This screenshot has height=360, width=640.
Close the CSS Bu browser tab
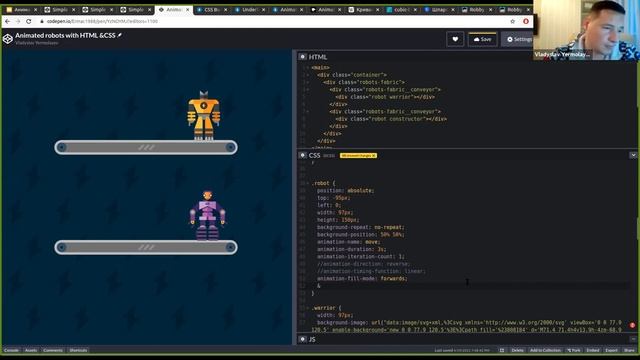click(x=226, y=9)
